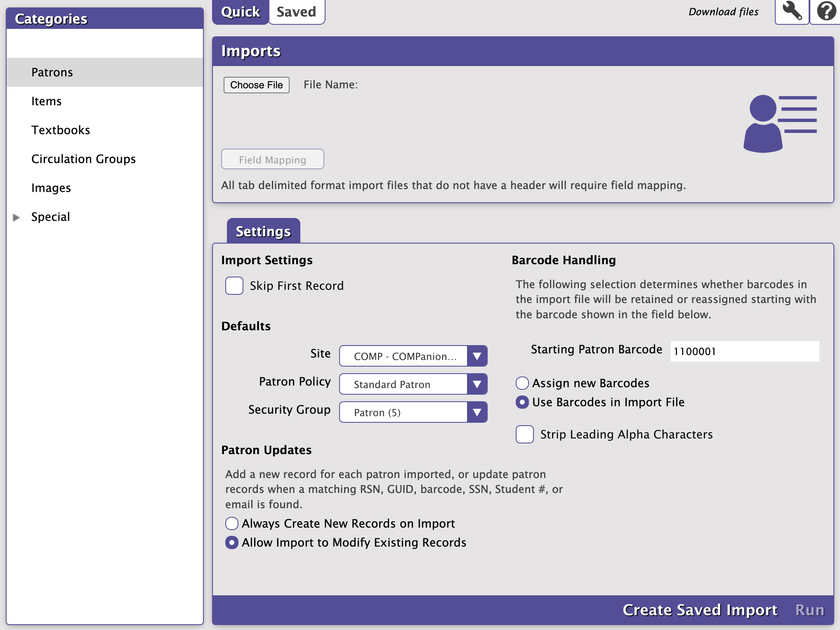
Task: Open the Site dropdown
Action: pyautogui.click(x=413, y=356)
